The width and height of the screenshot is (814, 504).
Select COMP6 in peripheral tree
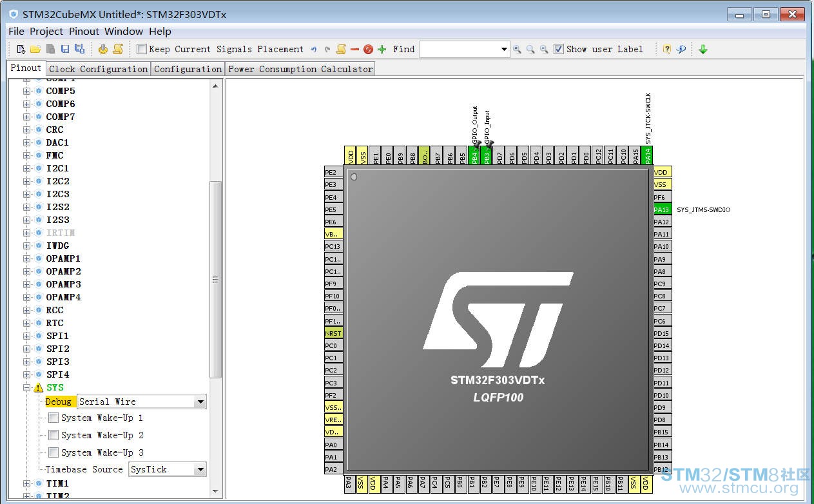[x=61, y=104]
